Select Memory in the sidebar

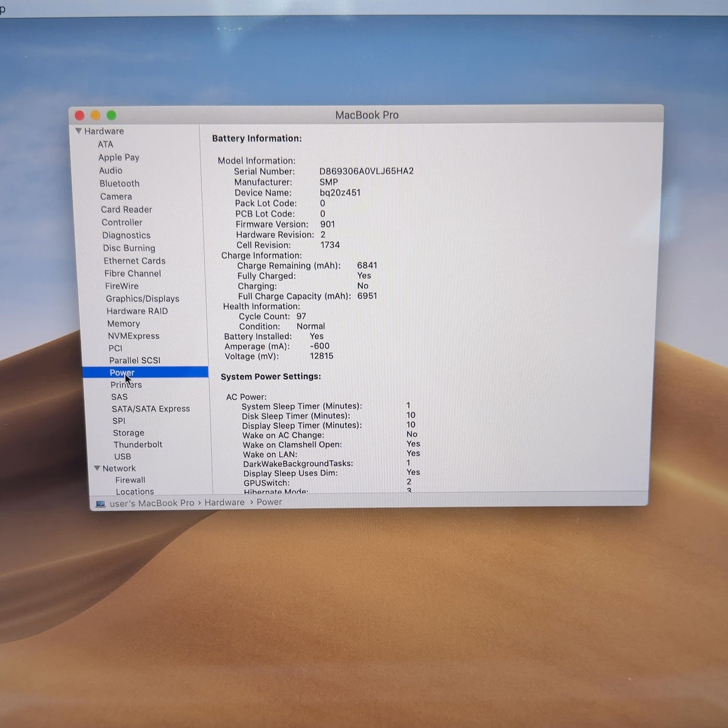pyautogui.click(x=124, y=324)
